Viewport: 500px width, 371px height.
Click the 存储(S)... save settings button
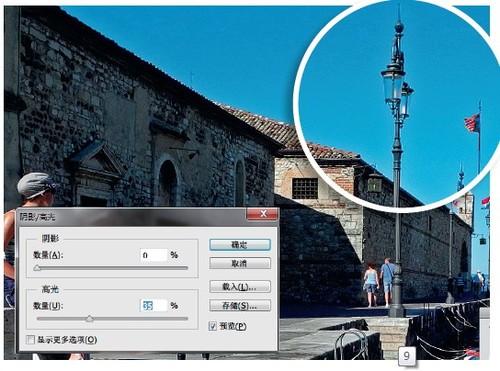click(x=240, y=305)
